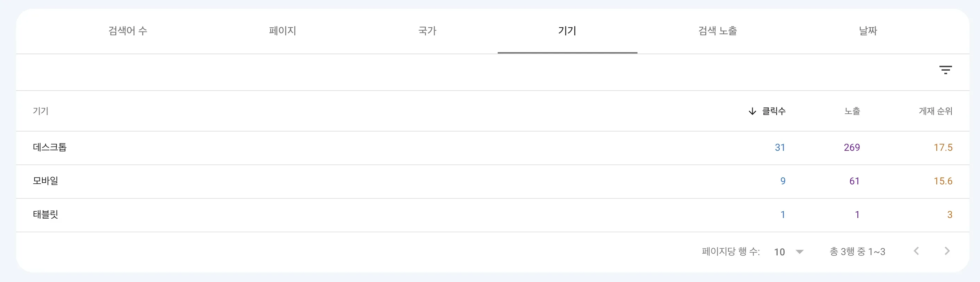
Task: Open the 페이지당 행 수 dropdown
Action: pyautogui.click(x=787, y=252)
